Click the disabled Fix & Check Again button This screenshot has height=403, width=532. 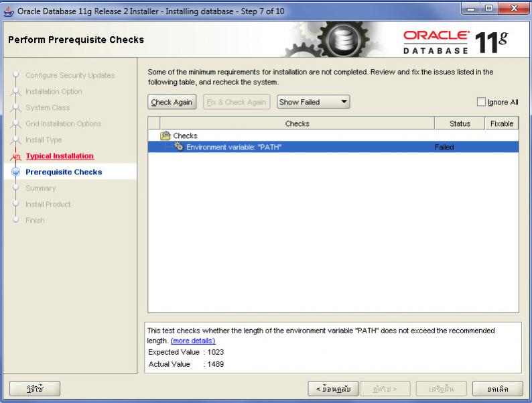tap(237, 102)
